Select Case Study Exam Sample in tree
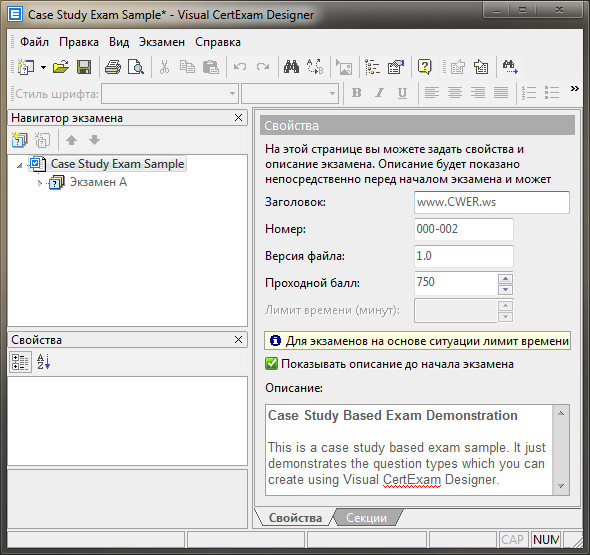The width and height of the screenshot is (590, 555). point(117,164)
